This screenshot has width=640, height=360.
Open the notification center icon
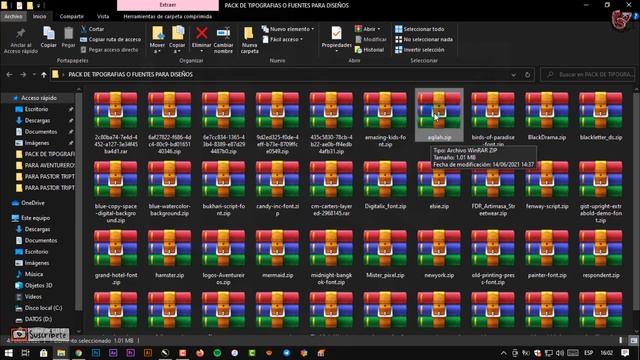[x=625, y=353]
